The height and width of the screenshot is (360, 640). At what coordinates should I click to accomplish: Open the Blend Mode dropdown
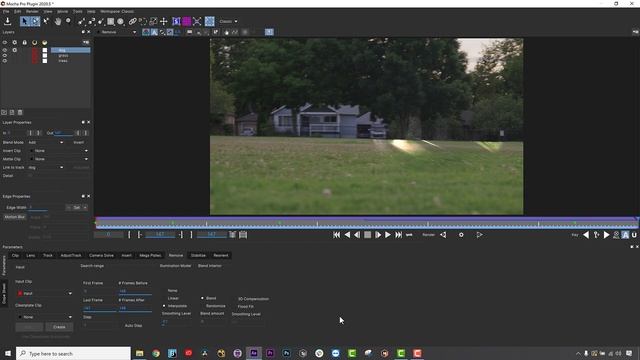pyautogui.click(x=46, y=142)
